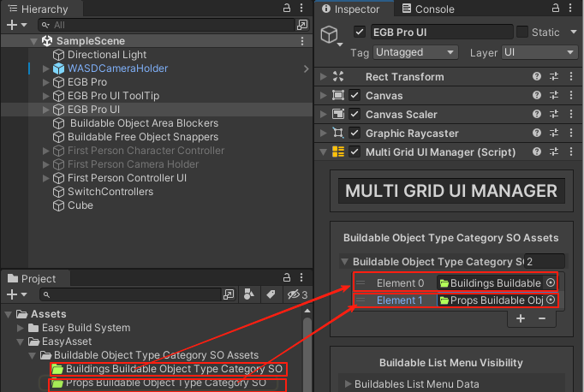The width and height of the screenshot is (584, 392).
Task: Open the Layer UI dropdown
Action: [539, 52]
